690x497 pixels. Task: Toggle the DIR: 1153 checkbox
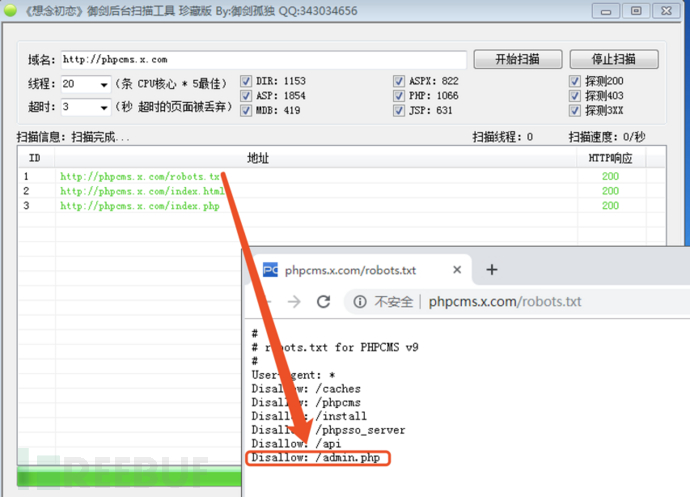click(246, 81)
